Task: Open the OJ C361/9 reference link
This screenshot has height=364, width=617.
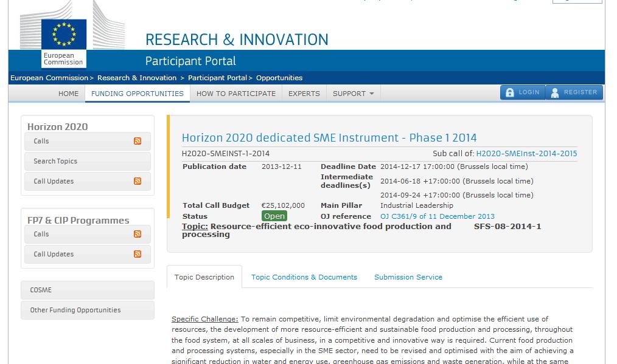Action: [x=437, y=216]
